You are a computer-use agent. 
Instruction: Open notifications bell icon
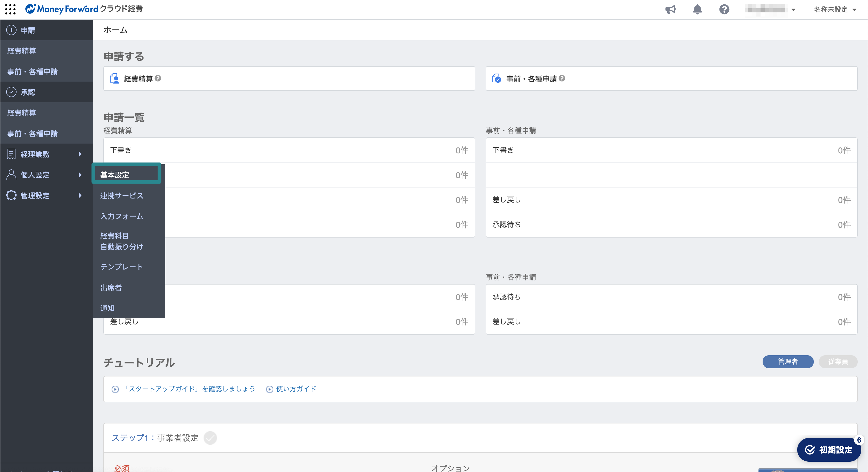coord(697,9)
